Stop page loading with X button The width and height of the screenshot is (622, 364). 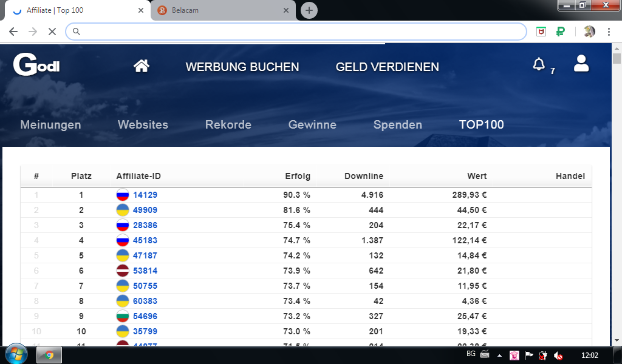tap(52, 32)
